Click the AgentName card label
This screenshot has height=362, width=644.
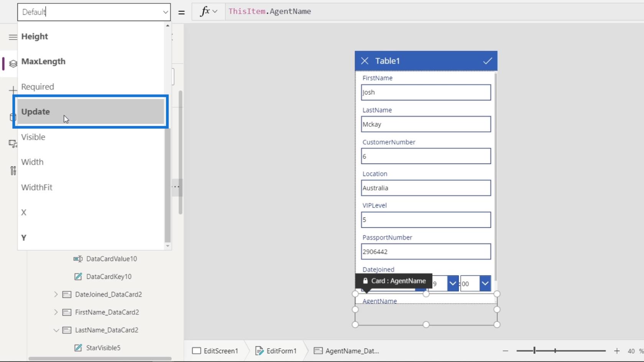coord(379,301)
